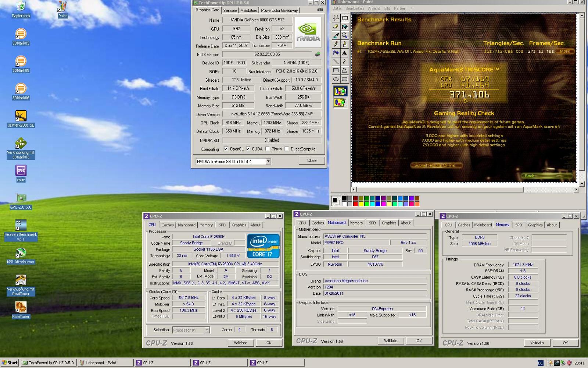Open the Farben menu in Paint
This screenshot has width=588, height=368.
pyautogui.click(x=400, y=8)
